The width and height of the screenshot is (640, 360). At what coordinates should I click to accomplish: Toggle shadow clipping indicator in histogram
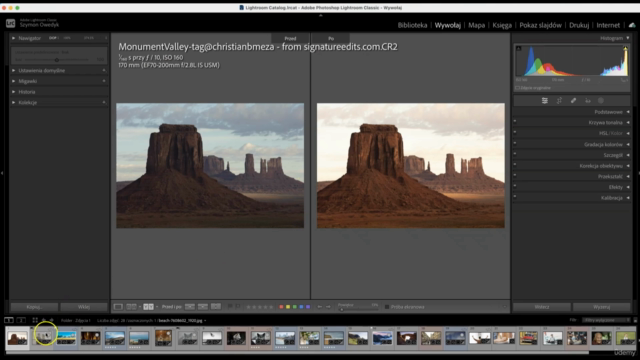[x=518, y=48]
